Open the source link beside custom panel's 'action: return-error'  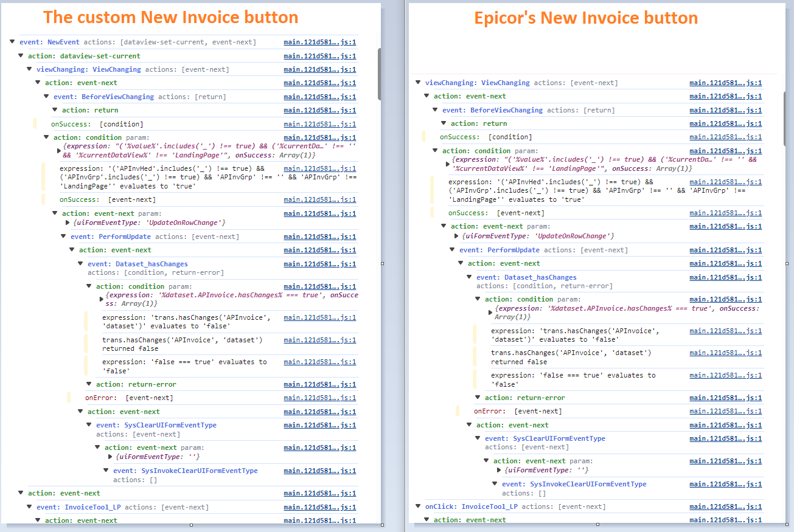[x=320, y=384]
